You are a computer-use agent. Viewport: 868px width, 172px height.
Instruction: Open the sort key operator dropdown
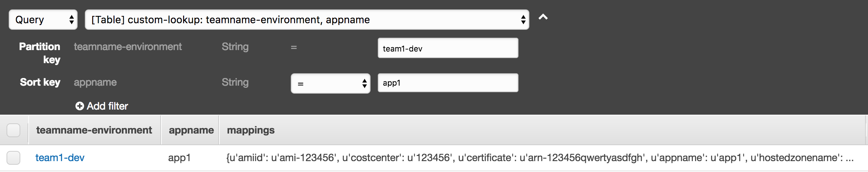[x=330, y=83]
